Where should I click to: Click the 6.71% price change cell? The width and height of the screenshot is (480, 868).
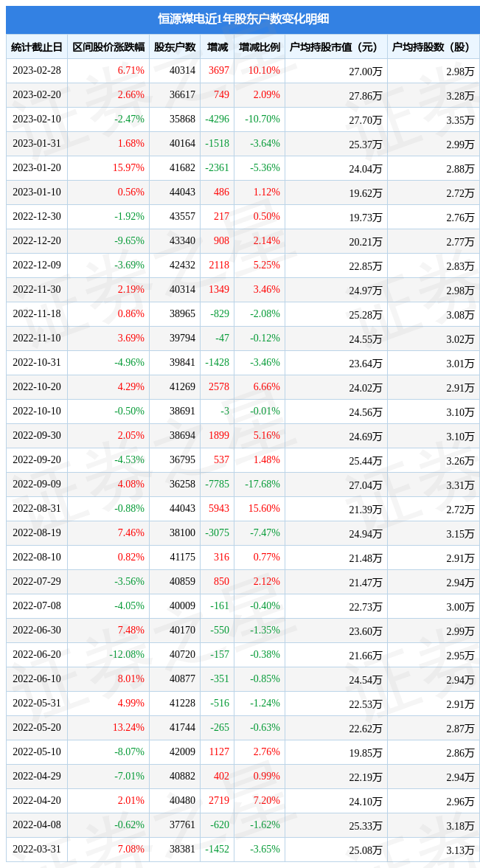[131, 70]
